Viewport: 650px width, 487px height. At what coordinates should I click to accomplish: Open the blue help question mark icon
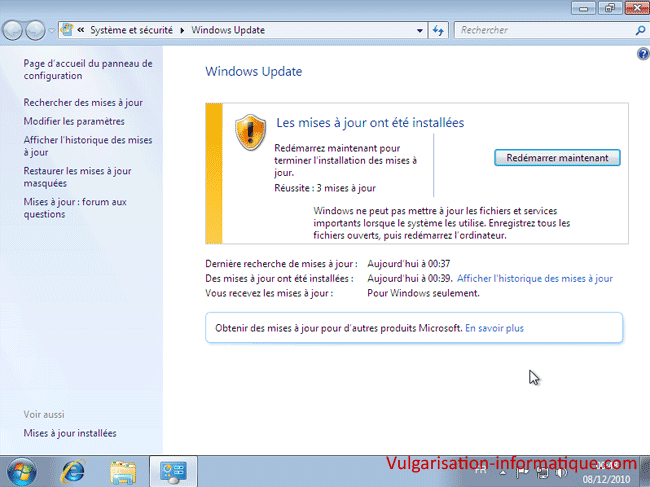(643, 54)
